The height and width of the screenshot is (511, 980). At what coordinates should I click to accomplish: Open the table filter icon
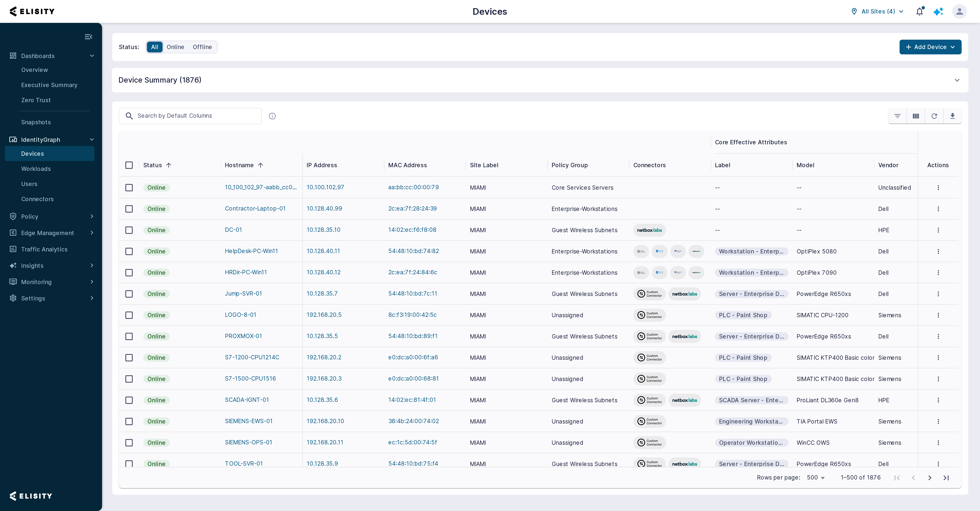897,116
